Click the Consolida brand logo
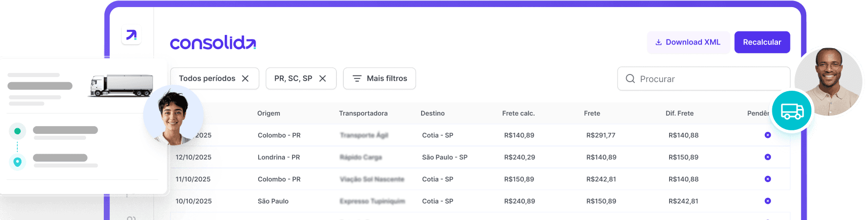 tap(213, 43)
